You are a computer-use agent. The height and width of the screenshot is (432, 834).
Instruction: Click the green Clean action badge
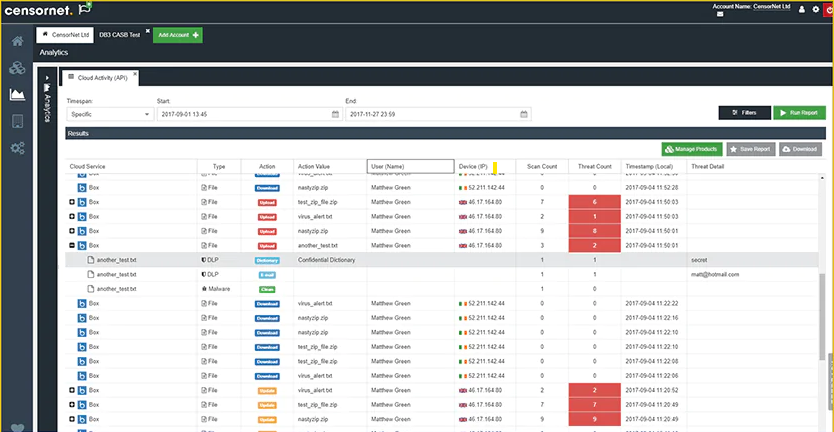(x=267, y=289)
